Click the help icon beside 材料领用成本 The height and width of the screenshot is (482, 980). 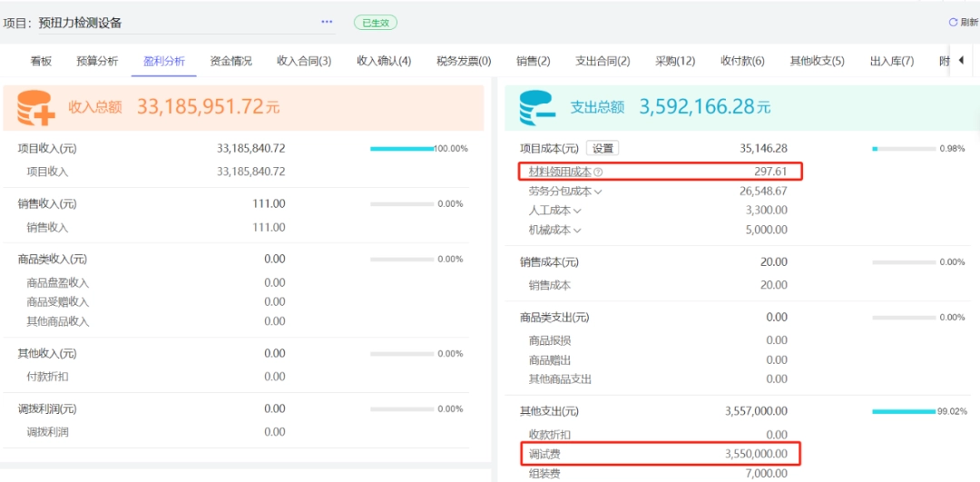click(598, 172)
